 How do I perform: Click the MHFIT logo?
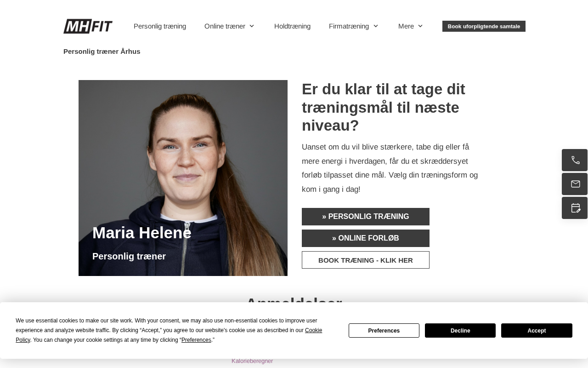pos(88,26)
